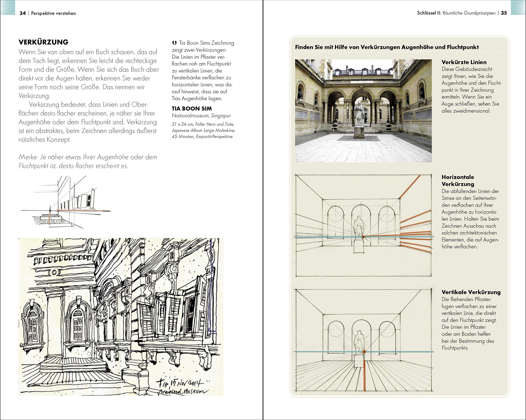Click page number 35

(504, 13)
